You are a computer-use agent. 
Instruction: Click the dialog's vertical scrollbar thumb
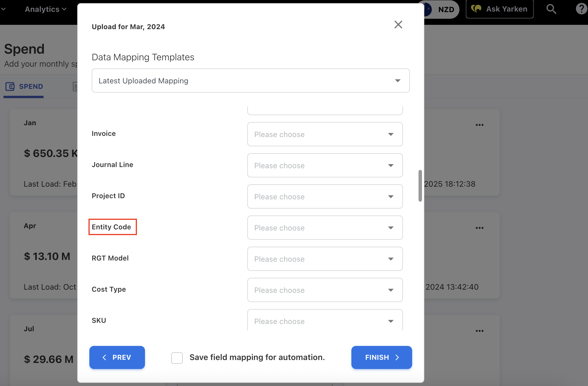(x=420, y=186)
